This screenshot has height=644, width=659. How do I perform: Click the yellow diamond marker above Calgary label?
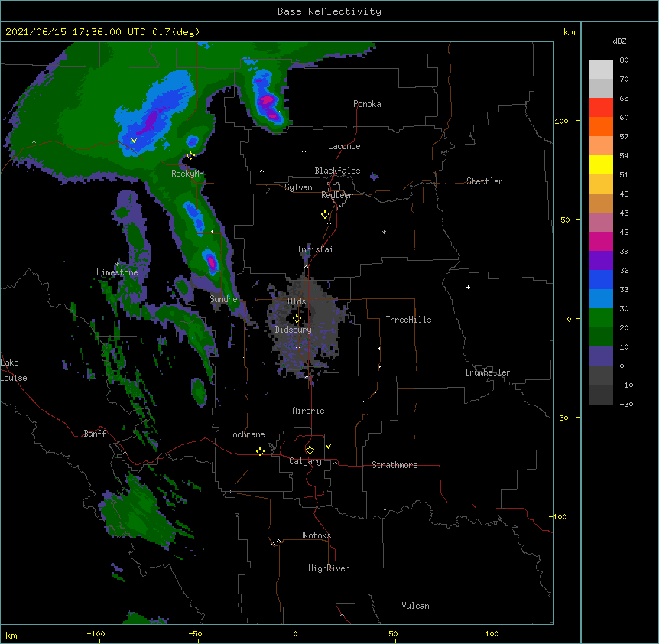310,450
